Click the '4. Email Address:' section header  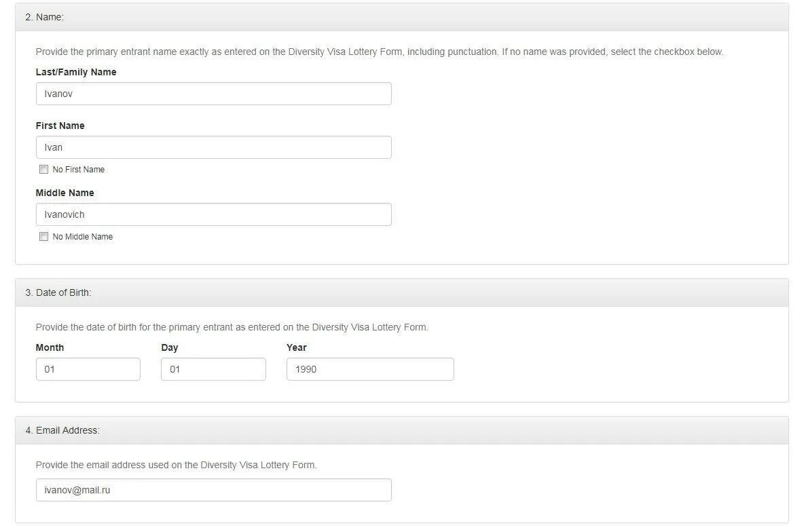coord(402,430)
